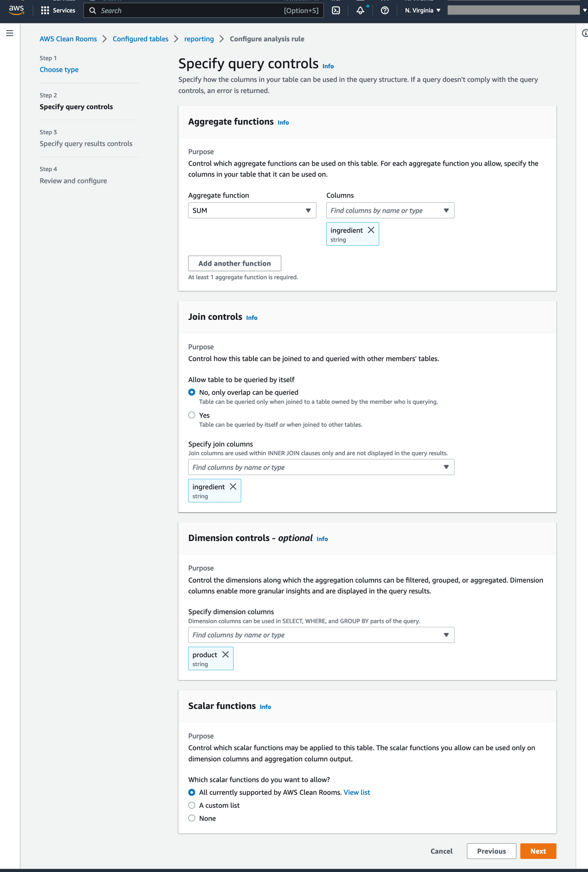Open the SUM aggregate function dropdown
Screen dimensions: 588x872
pos(252,210)
